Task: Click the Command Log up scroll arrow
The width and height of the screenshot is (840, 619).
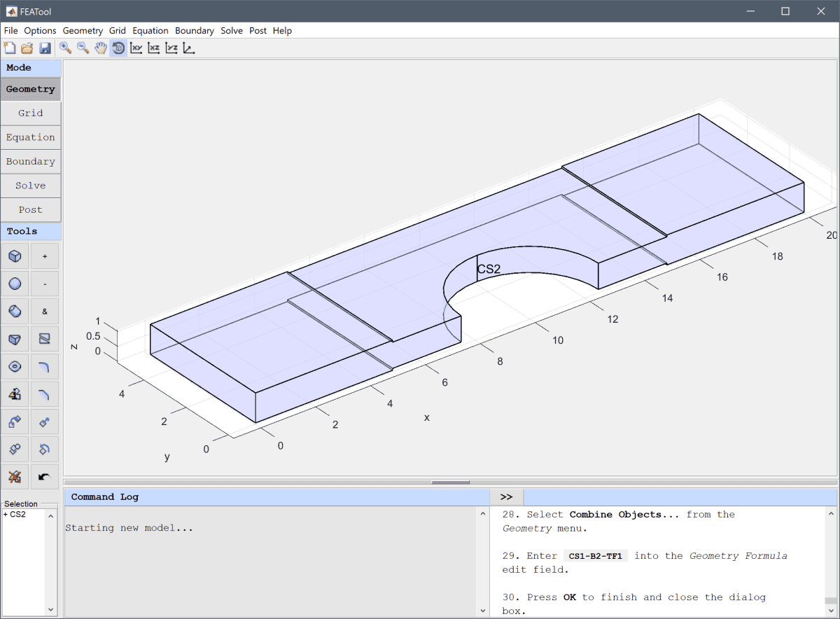Action: (483, 513)
